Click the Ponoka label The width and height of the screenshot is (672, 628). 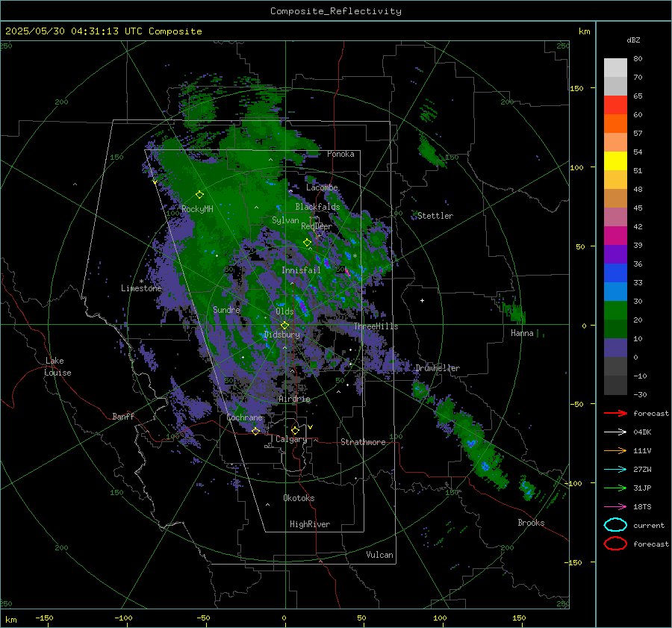[x=340, y=154]
